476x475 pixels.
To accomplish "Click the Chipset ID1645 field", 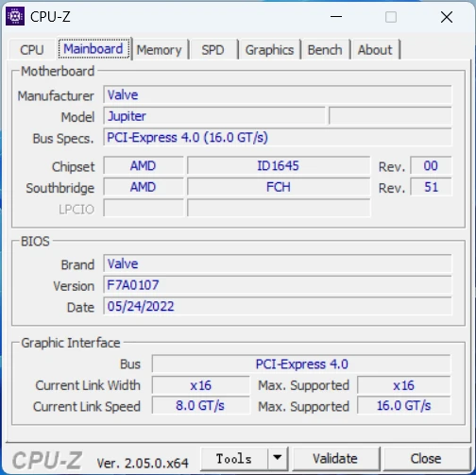I will (279, 165).
